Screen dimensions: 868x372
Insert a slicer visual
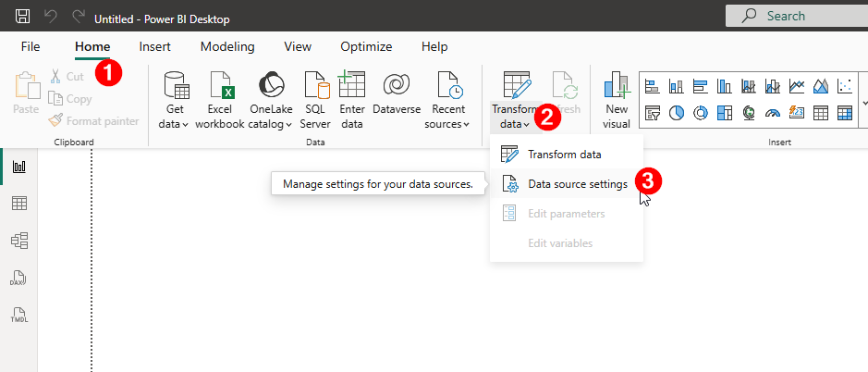(x=652, y=113)
